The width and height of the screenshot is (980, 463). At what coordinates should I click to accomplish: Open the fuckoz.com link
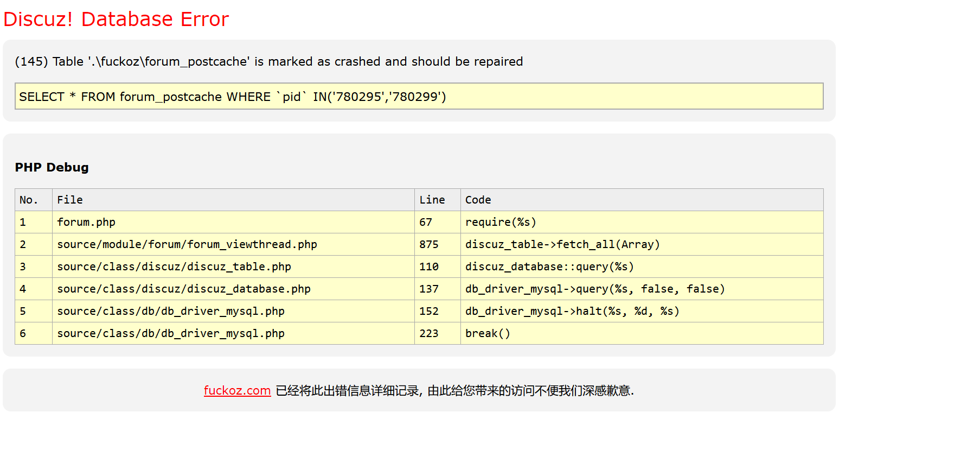pos(237,390)
